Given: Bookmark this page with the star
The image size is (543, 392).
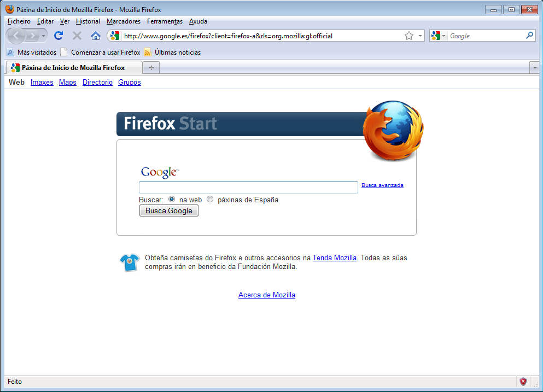Looking at the screenshot, I should [x=409, y=36].
